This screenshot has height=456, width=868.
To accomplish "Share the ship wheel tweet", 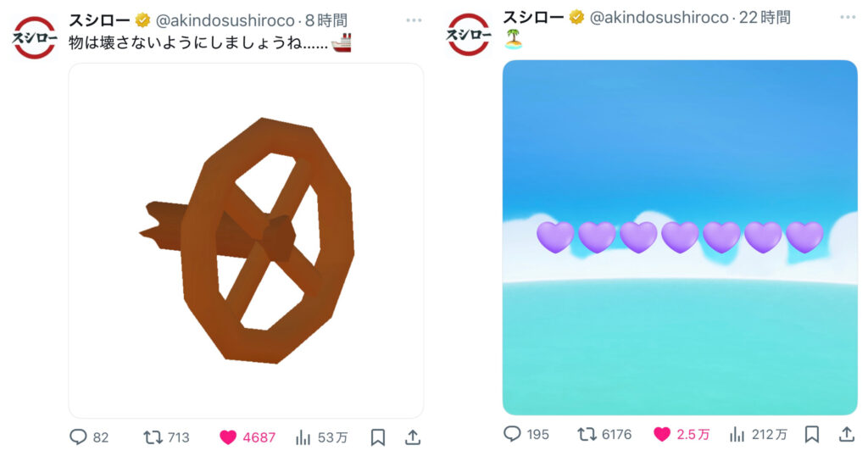I will tap(413, 437).
